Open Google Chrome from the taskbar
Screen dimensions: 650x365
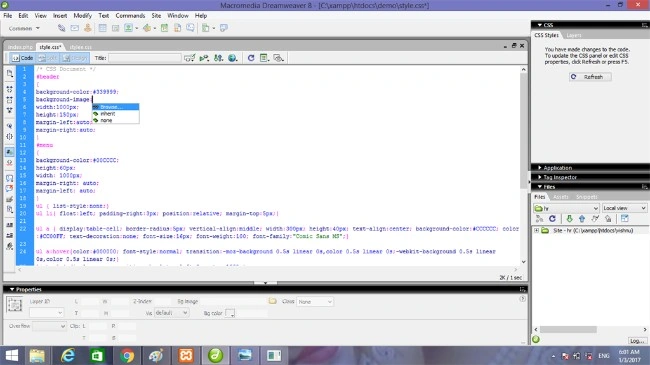click(127, 355)
